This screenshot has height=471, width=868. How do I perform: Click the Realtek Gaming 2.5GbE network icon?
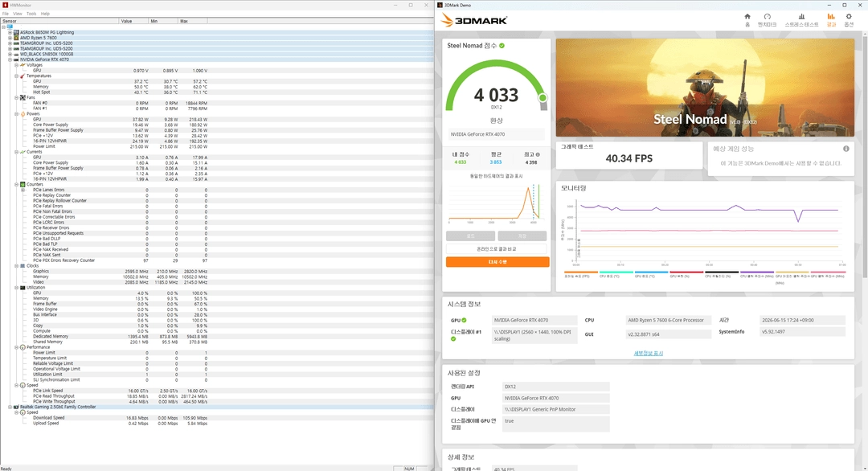click(x=16, y=407)
